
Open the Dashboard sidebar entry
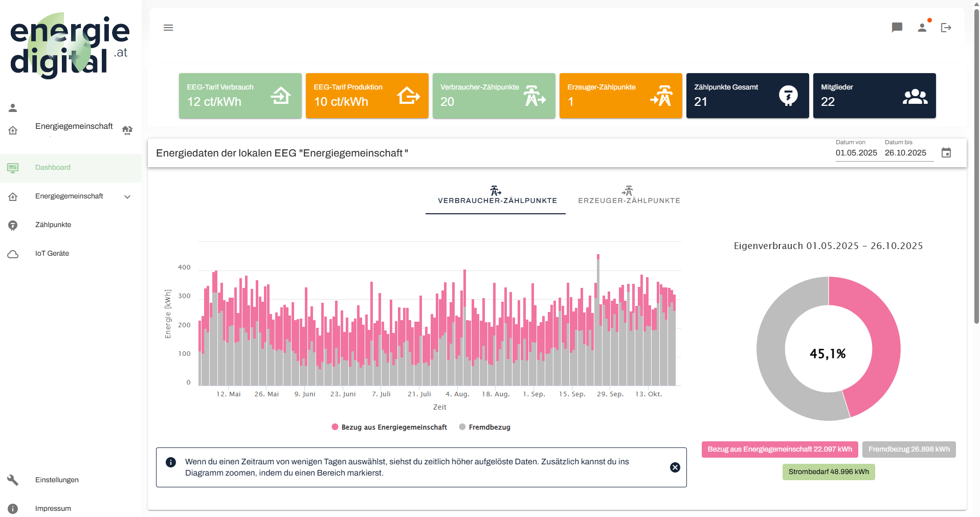[x=53, y=168]
